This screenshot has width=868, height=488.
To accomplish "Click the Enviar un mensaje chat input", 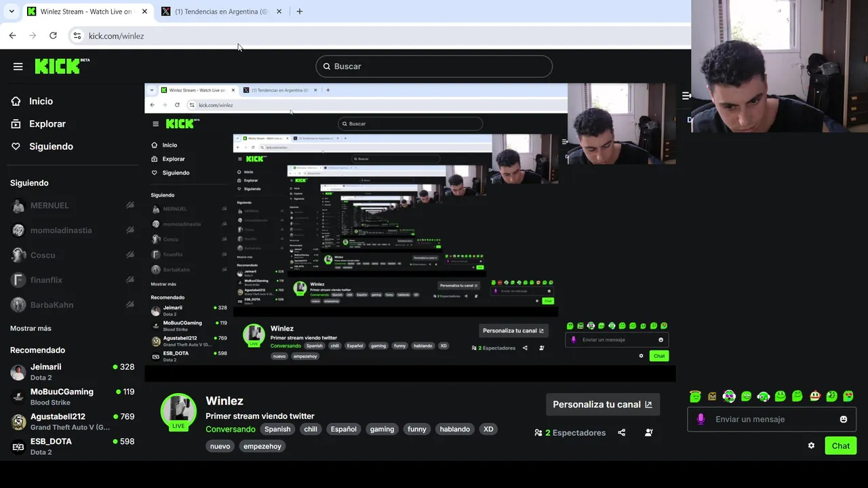I will [770, 419].
